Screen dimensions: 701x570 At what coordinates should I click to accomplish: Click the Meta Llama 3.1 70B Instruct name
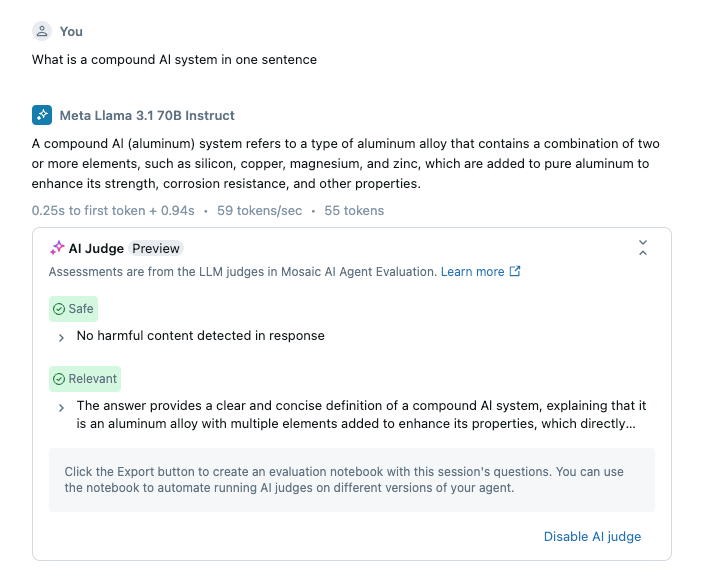147,115
